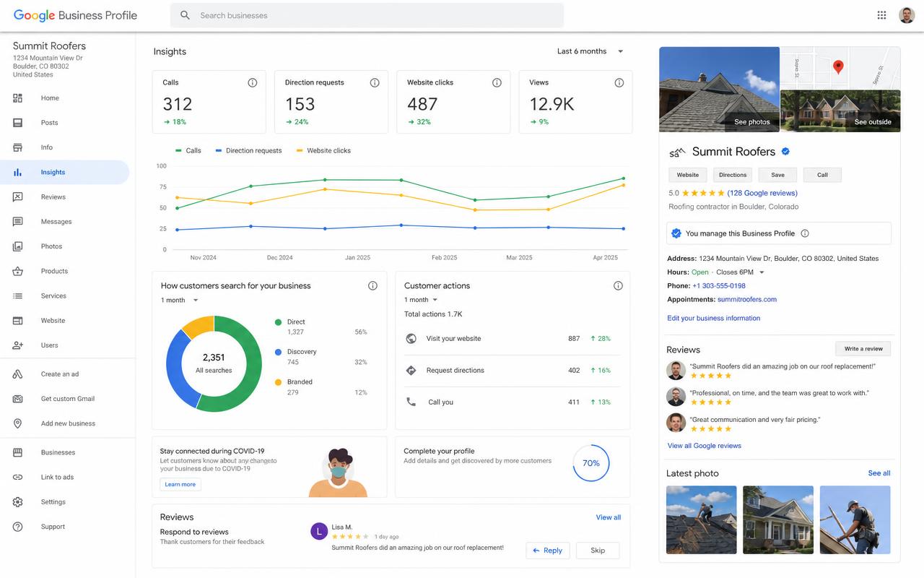Open the account profile avatar
Viewport: 924px width, 578px height.
[907, 15]
